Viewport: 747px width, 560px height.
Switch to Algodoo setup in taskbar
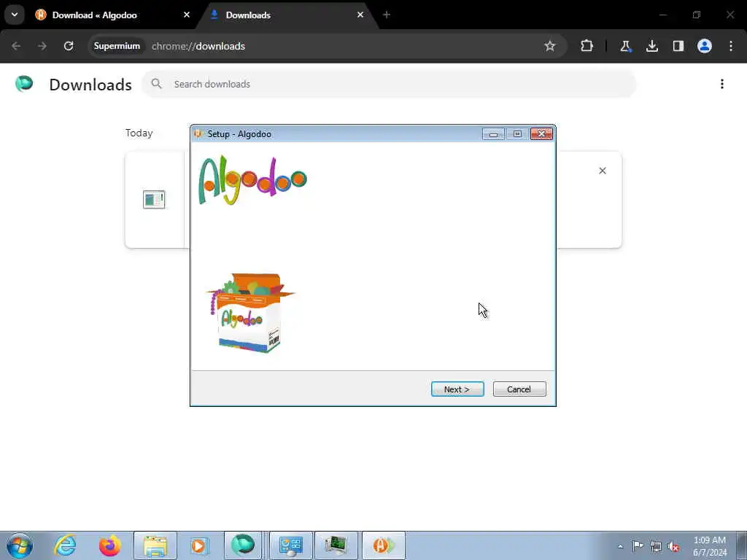click(384, 545)
